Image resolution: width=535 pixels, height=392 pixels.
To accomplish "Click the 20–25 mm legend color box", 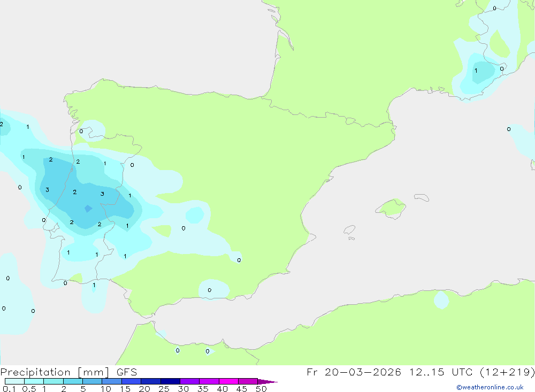I will [x=151, y=381].
